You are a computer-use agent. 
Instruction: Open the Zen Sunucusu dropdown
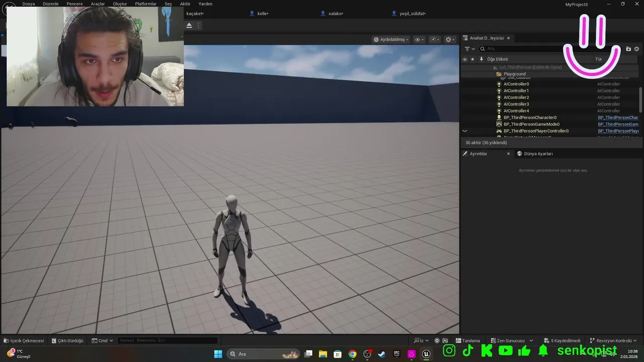(x=512, y=340)
